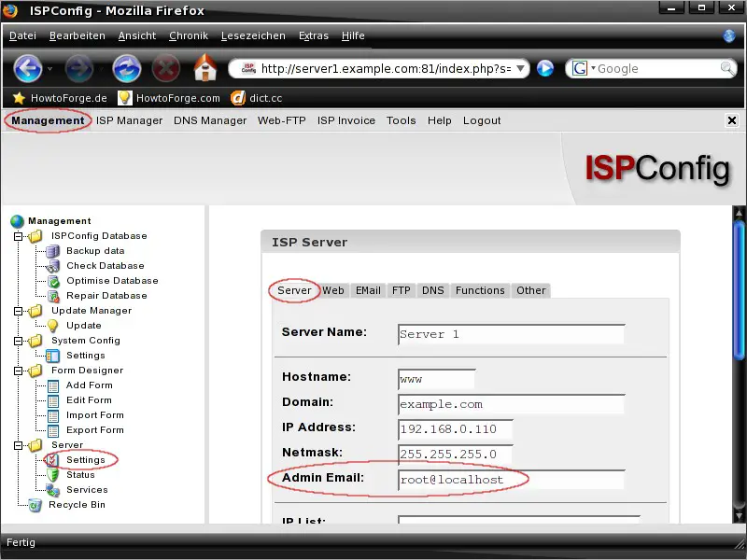Click the Hostname input field
Image resolution: width=747 pixels, height=560 pixels.
[x=437, y=380]
